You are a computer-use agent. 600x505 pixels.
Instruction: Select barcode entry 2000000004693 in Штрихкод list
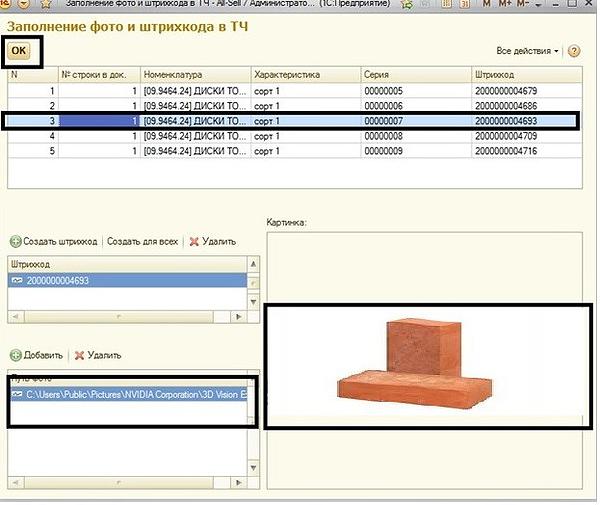point(60,281)
